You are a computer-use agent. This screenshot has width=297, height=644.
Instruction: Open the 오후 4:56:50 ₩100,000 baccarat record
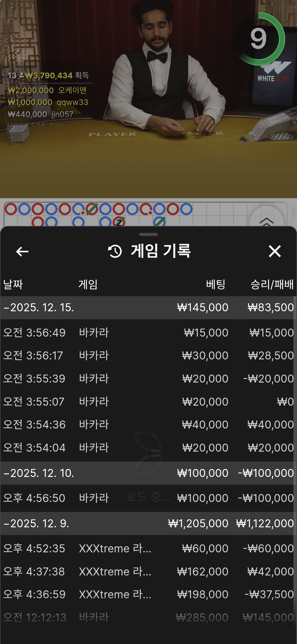coord(148,498)
